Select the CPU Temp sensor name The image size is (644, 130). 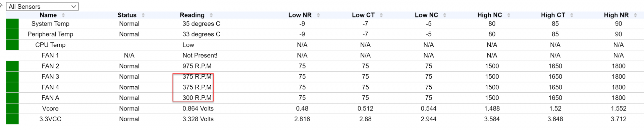(x=50, y=45)
